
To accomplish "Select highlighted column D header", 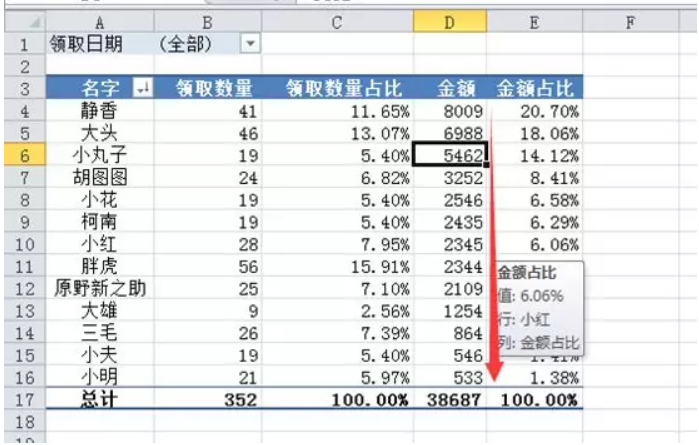I will pos(450,22).
